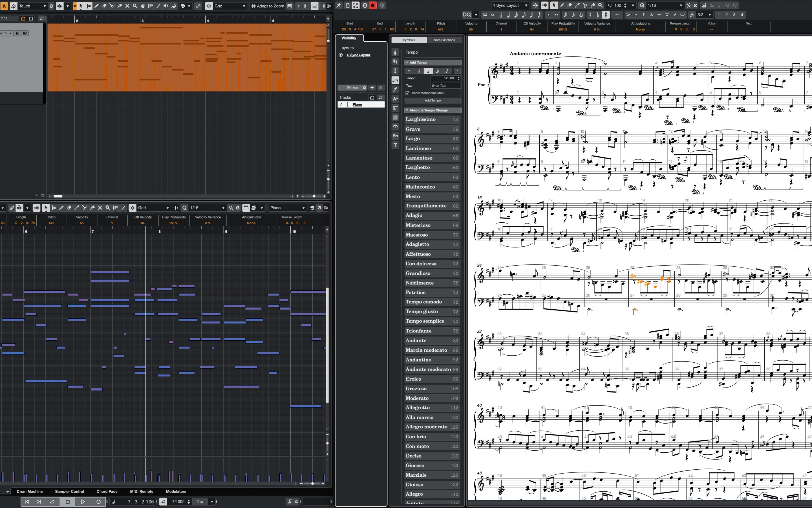Select the Draw tool in the key editor toolbar

click(61, 208)
